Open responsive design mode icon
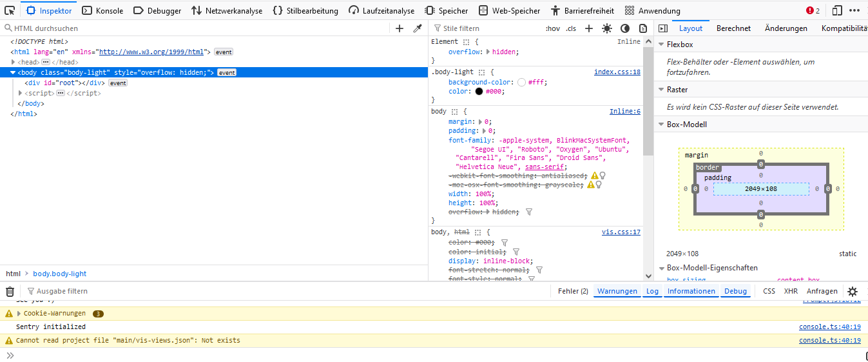The height and width of the screenshot is (362, 868). pos(837,10)
